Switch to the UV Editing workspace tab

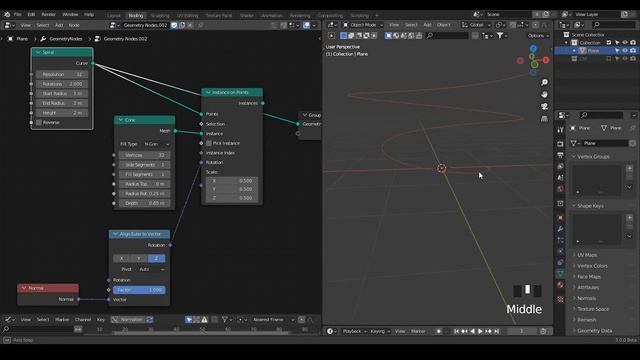pos(187,16)
